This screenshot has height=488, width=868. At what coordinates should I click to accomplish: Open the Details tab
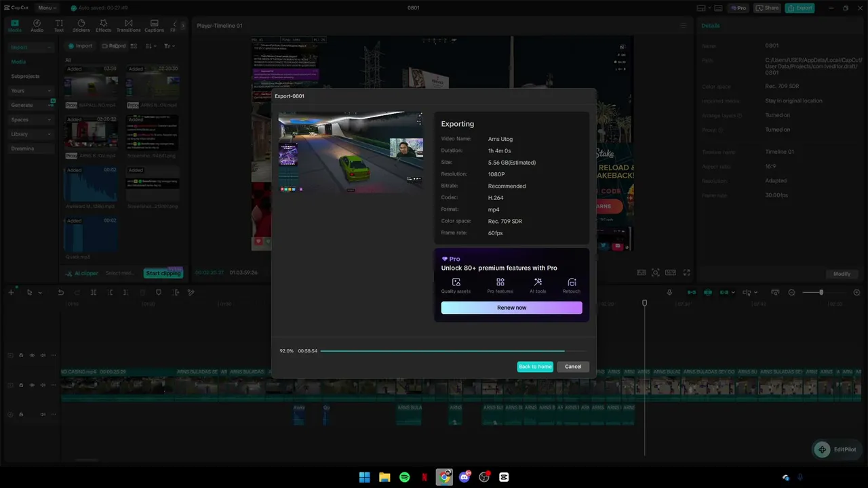[711, 26]
